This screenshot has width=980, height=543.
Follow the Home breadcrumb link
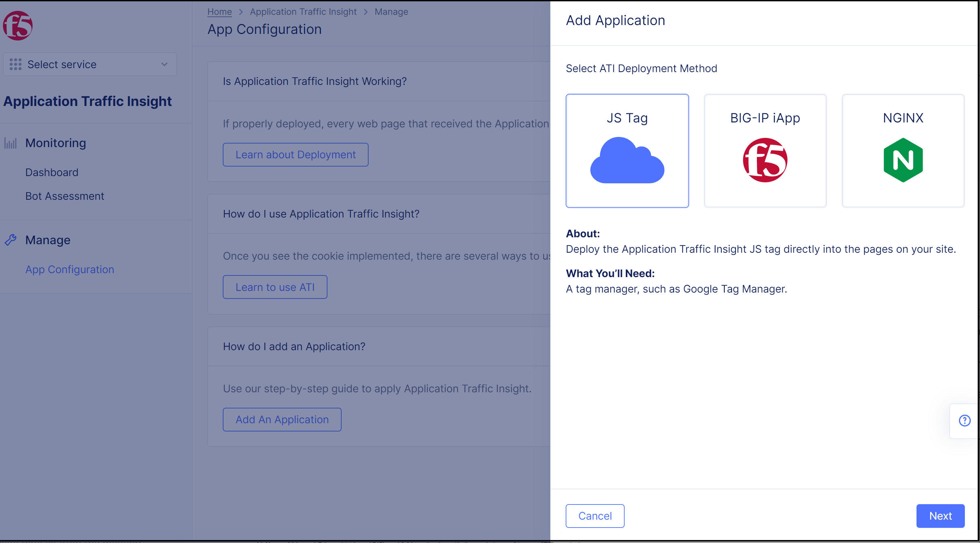219,12
